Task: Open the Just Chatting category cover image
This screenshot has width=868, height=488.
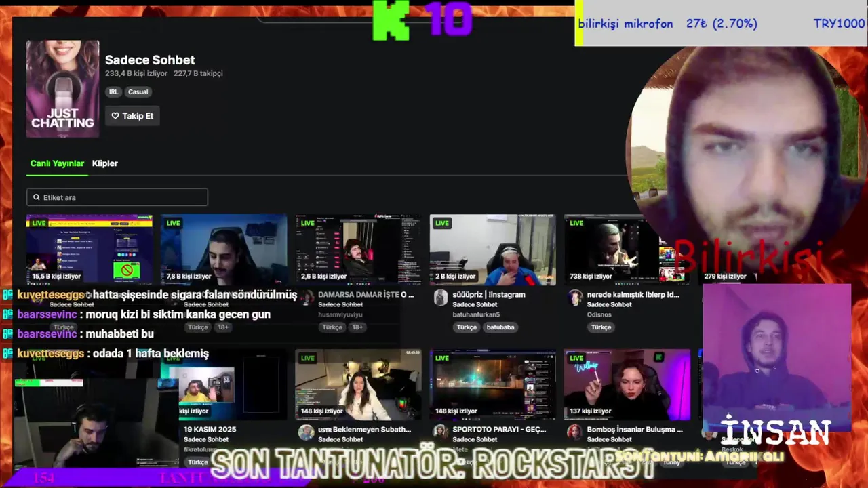Action: click(x=62, y=89)
